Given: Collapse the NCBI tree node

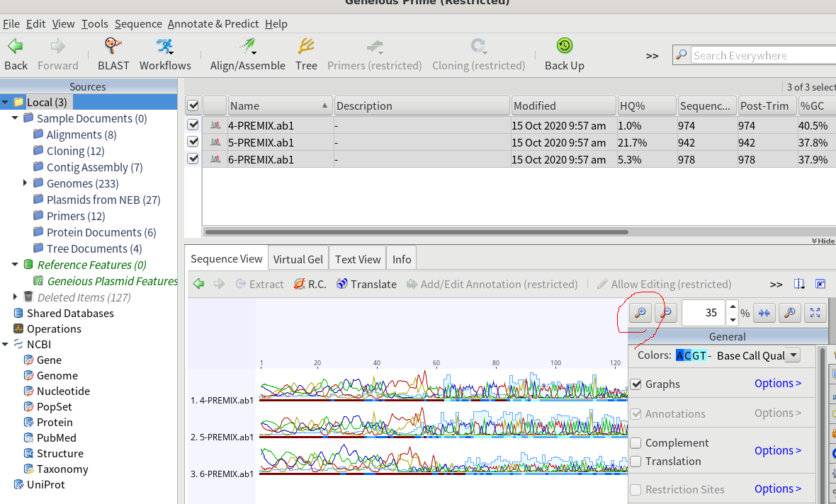Looking at the screenshot, I should pos(6,344).
